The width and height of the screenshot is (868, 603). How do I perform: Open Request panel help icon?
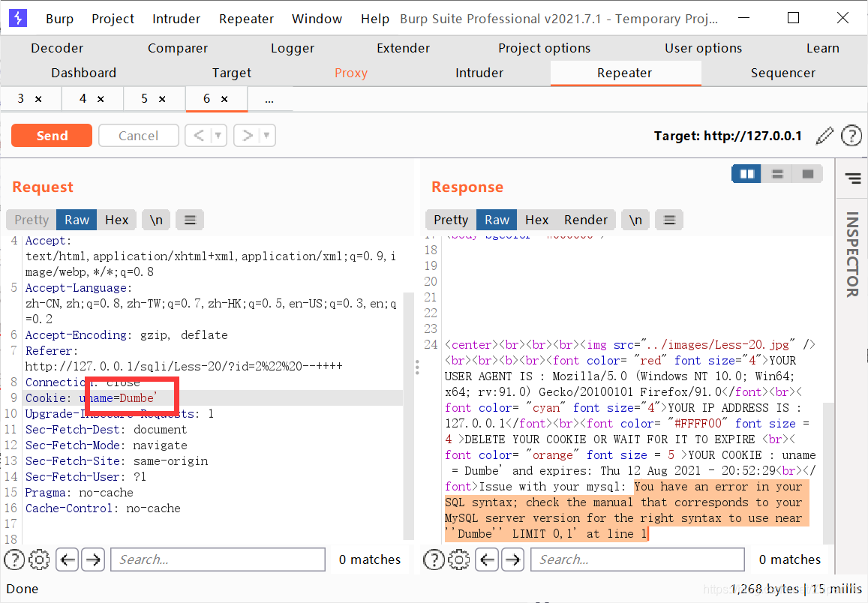[14, 559]
